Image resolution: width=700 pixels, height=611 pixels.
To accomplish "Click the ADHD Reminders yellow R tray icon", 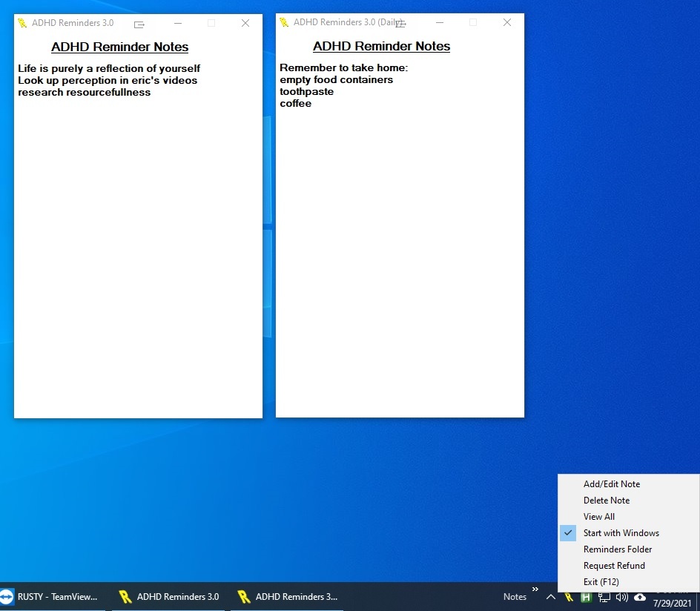I will tap(569, 597).
